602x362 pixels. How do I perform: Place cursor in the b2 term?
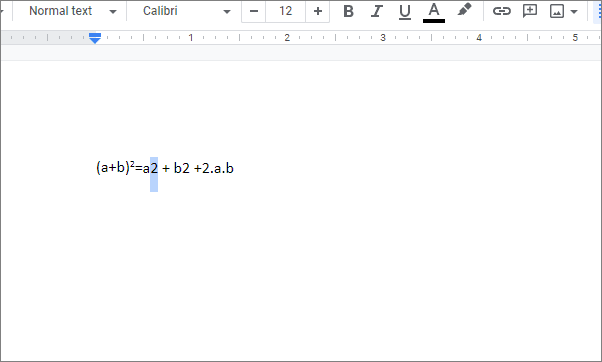182,168
